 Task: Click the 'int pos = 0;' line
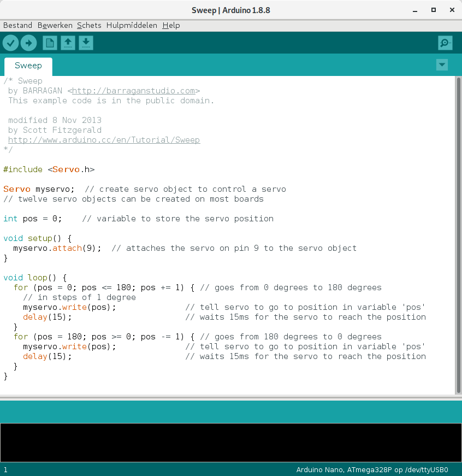(32, 219)
